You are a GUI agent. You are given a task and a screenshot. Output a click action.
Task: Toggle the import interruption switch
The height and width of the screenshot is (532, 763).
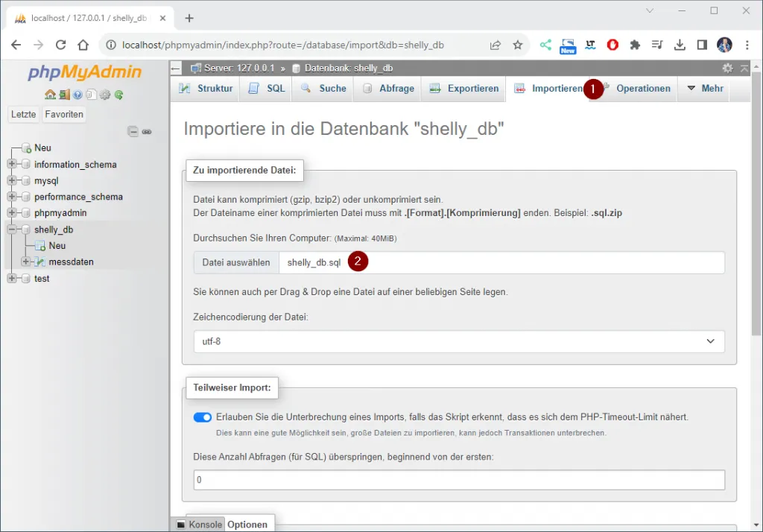click(x=203, y=417)
